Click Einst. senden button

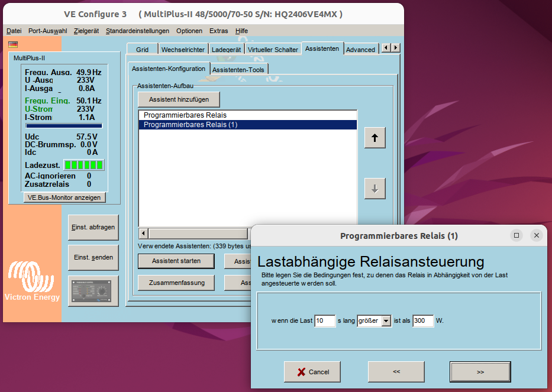(93, 258)
